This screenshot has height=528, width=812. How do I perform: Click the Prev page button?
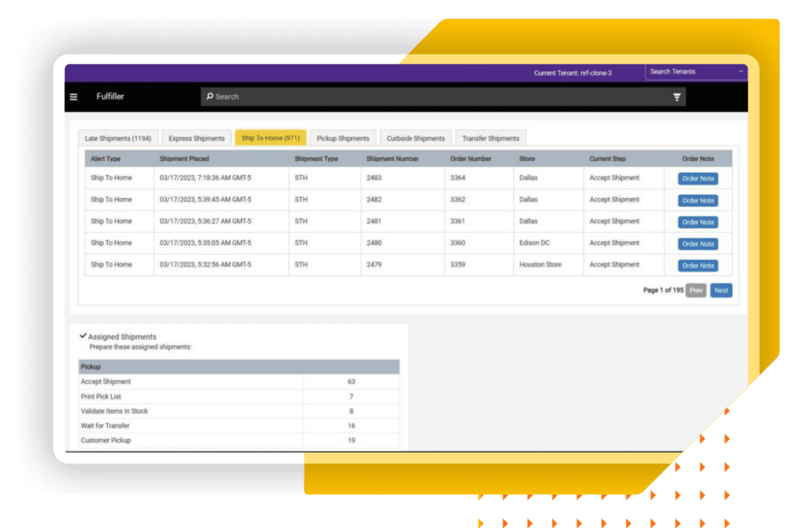[695, 290]
